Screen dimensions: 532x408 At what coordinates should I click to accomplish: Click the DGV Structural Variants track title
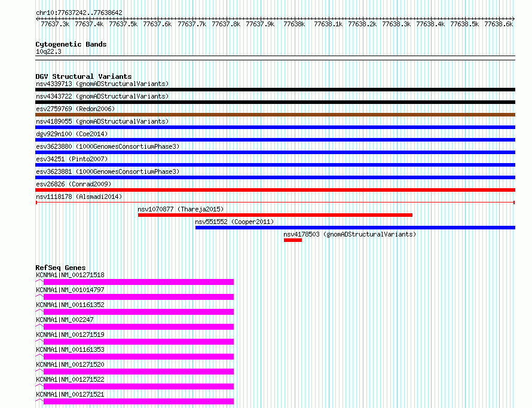pos(84,76)
